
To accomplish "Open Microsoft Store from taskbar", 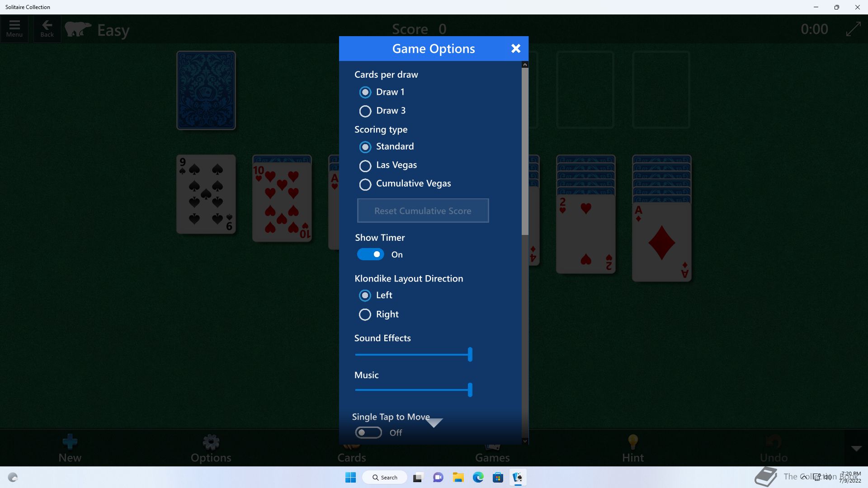I will 498,477.
